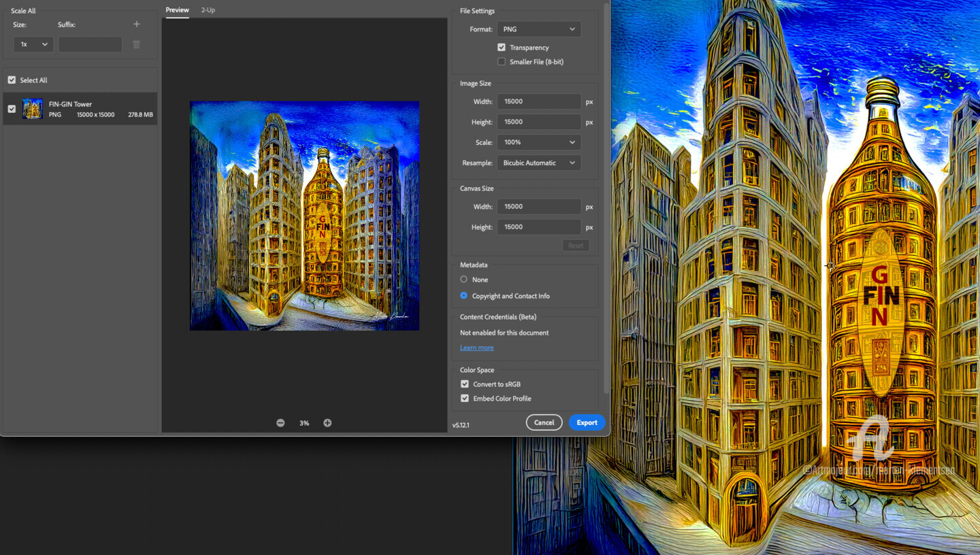Open the 1x Size dropdown
Screen dimensions: 980x555
click(33, 44)
